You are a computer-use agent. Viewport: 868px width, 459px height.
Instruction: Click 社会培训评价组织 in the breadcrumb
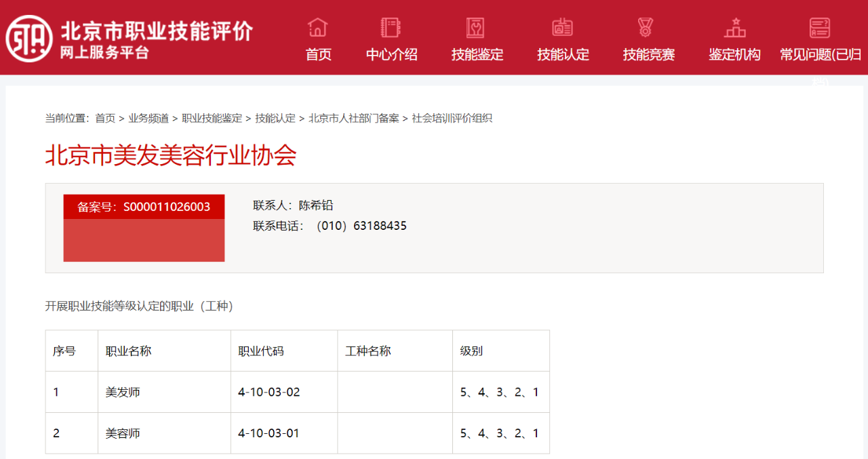452,118
